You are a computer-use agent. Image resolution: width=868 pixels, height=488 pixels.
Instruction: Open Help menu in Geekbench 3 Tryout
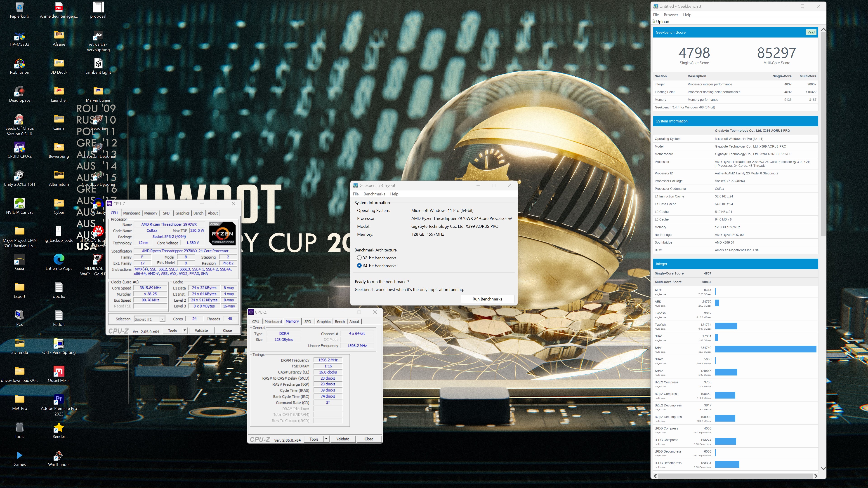394,194
